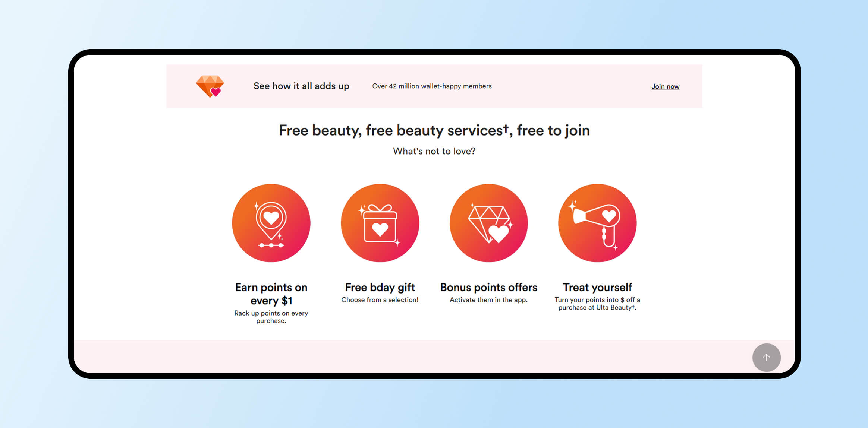
Task: Click the Free beauty, free to join headline
Action: (434, 130)
